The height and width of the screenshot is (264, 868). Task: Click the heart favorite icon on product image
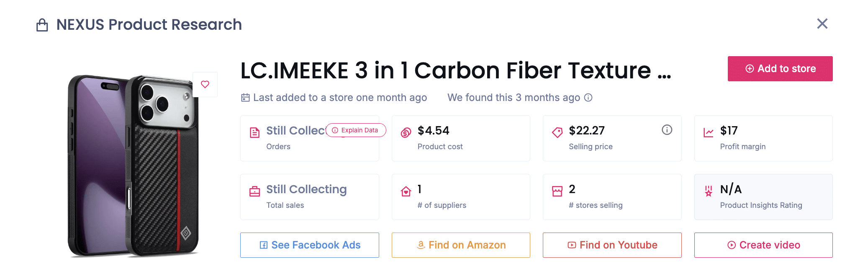click(x=205, y=84)
